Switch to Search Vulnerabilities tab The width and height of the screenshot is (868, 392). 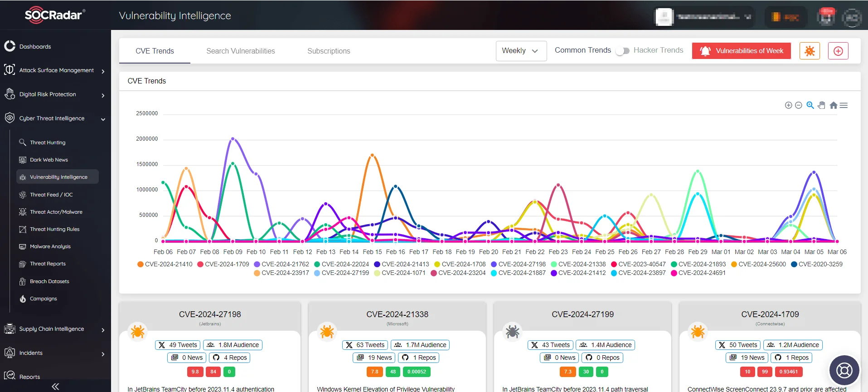(x=241, y=51)
